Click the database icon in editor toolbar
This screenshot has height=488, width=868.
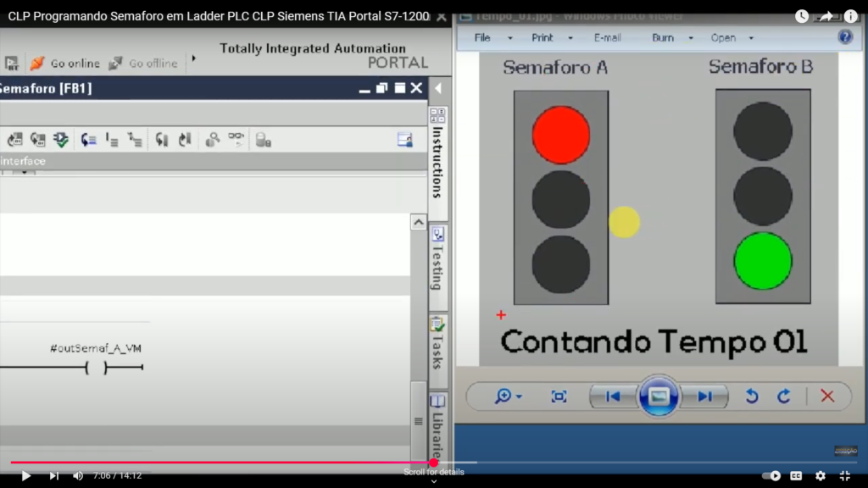(263, 140)
